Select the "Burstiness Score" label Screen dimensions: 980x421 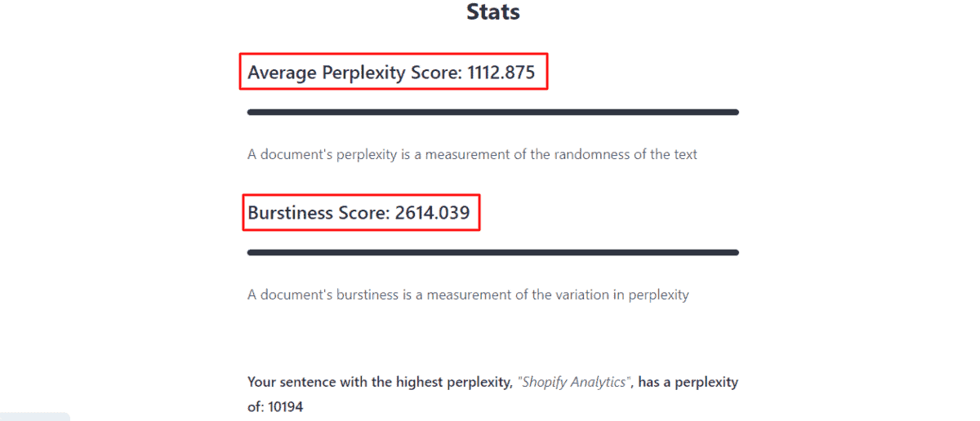point(318,213)
